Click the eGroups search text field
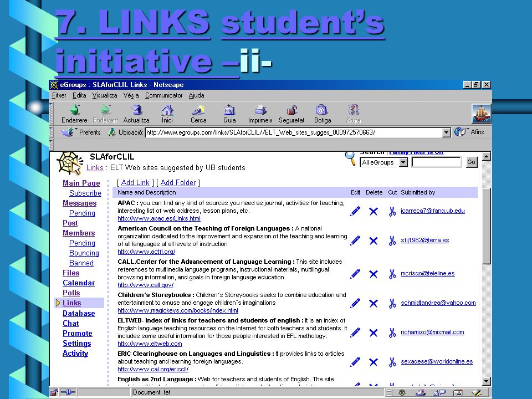 click(436, 162)
